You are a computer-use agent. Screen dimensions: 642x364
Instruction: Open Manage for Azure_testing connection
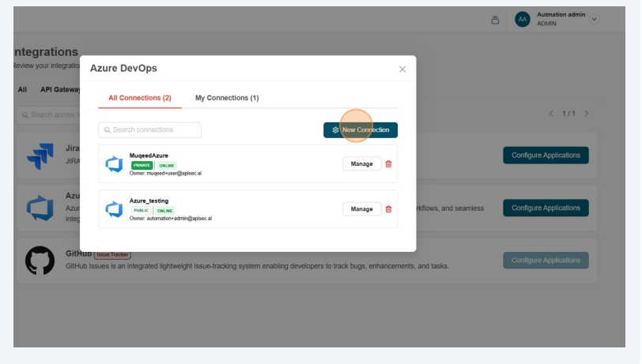point(361,209)
